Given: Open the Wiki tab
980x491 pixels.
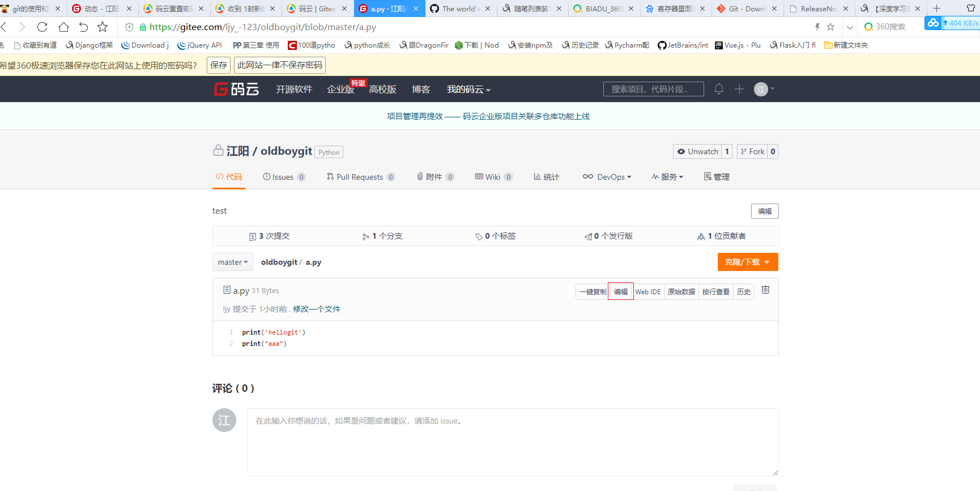Looking at the screenshot, I should pyautogui.click(x=494, y=177).
